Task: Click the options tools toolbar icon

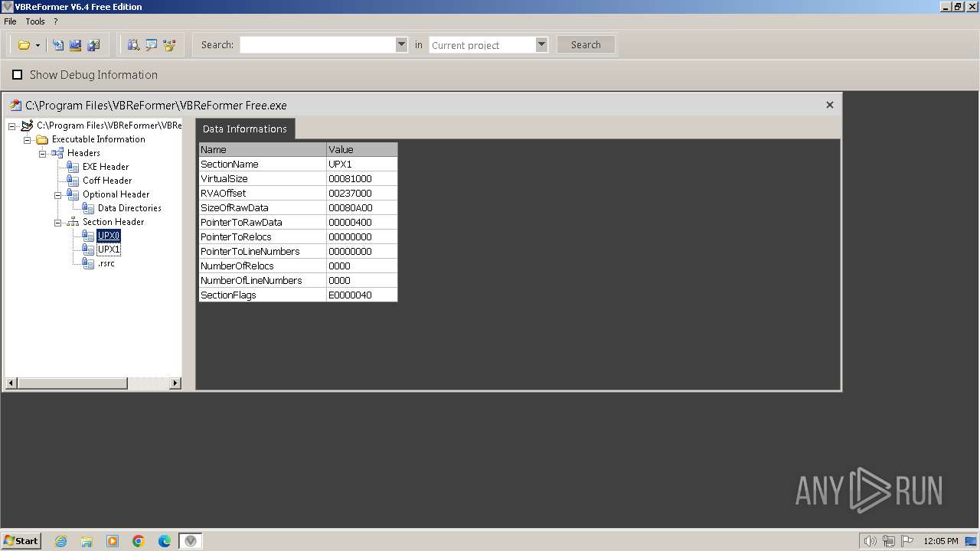Action: tap(170, 45)
